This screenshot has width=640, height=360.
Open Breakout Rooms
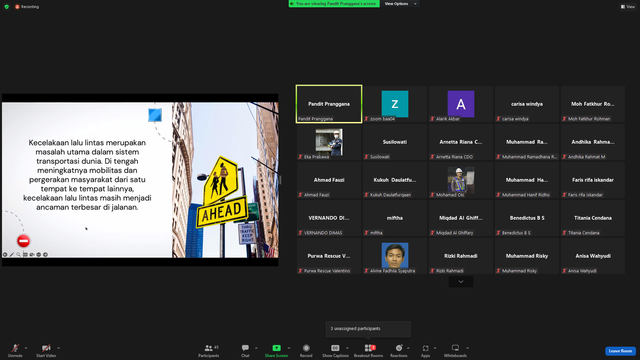(x=369, y=350)
